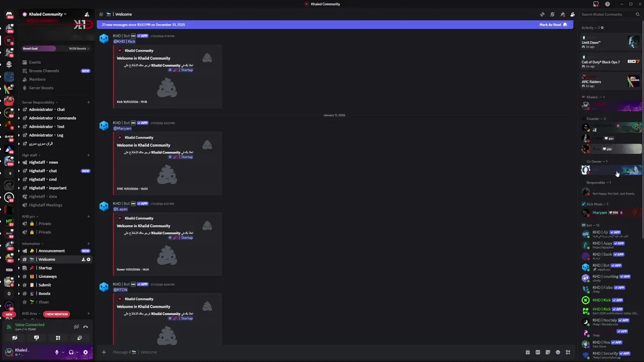Click the @Layan mention in the chat
The image size is (644, 362).
[x=120, y=209]
